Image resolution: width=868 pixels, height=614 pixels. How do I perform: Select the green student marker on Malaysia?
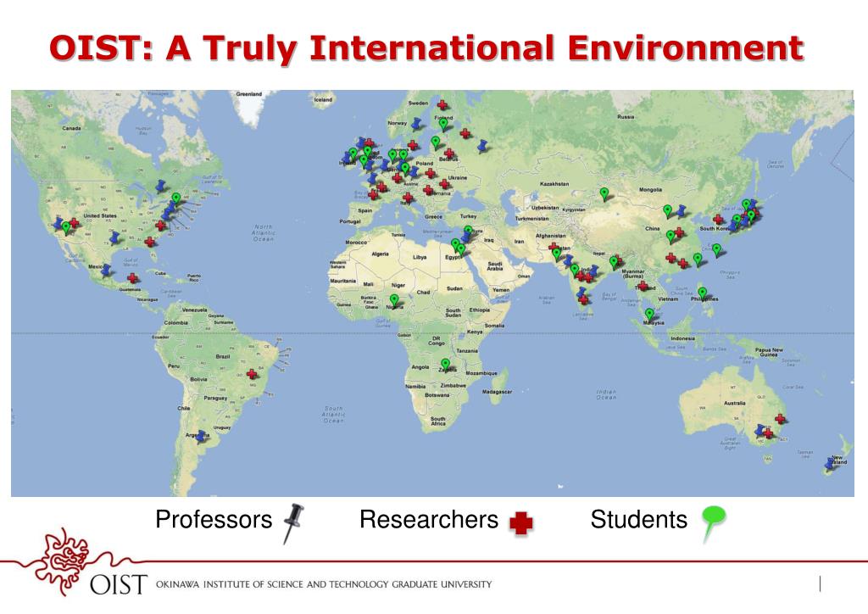point(649,315)
